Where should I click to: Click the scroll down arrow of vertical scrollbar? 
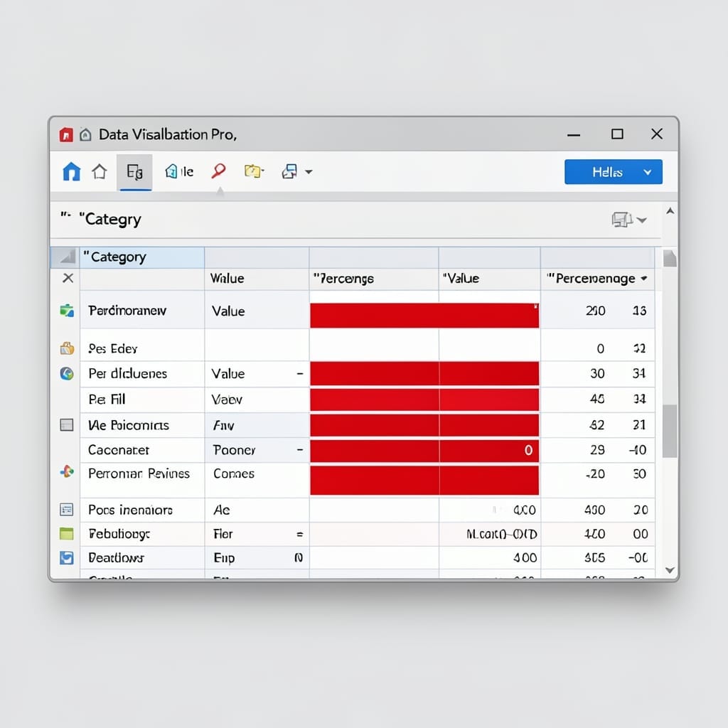(670, 570)
